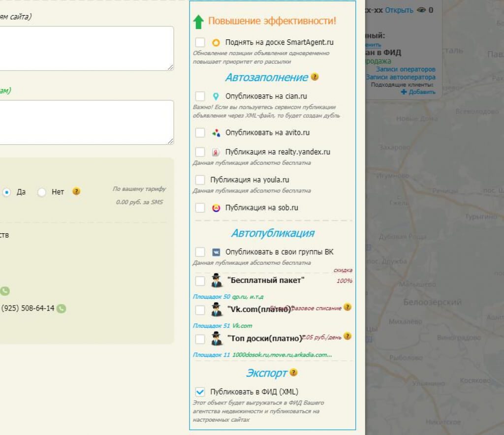Click the green phone icon beside 508-64-14
Viewport: 504px width, 435px height.
click(x=61, y=309)
